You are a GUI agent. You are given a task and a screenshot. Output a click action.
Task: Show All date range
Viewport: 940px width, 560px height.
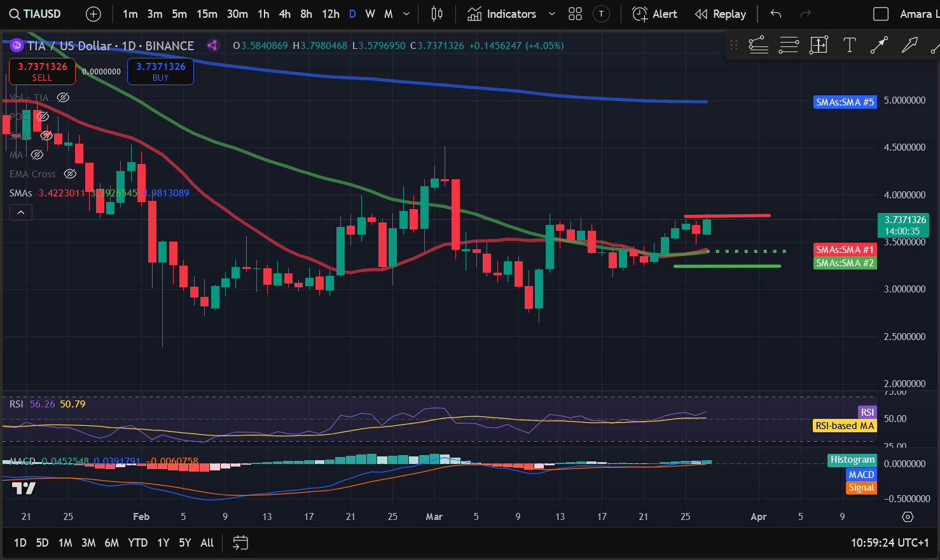207,543
